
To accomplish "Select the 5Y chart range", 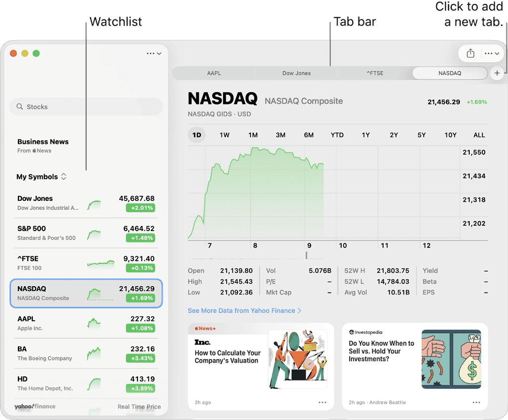I will tap(422, 135).
